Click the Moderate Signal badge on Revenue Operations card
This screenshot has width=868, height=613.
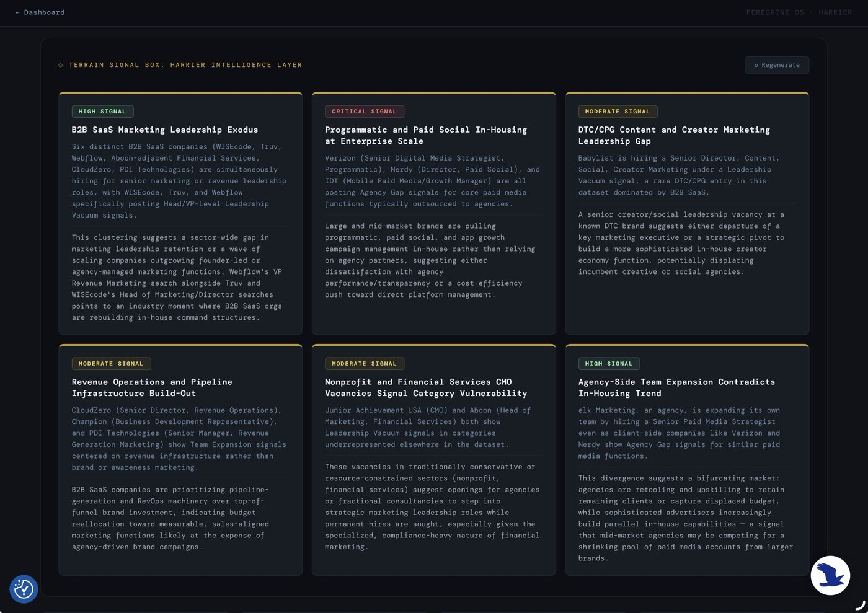(x=111, y=364)
